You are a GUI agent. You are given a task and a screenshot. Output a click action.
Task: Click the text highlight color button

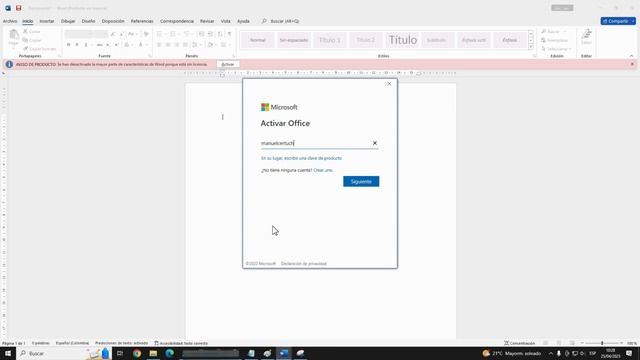(127, 44)
